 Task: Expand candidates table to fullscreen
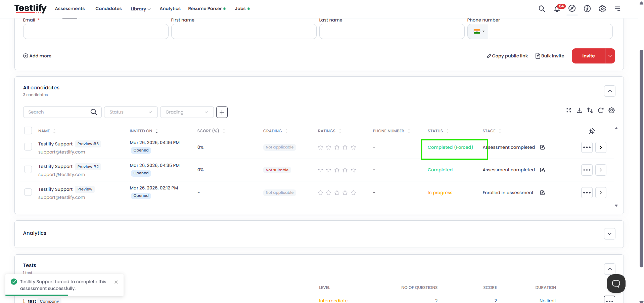pos(568,111)
